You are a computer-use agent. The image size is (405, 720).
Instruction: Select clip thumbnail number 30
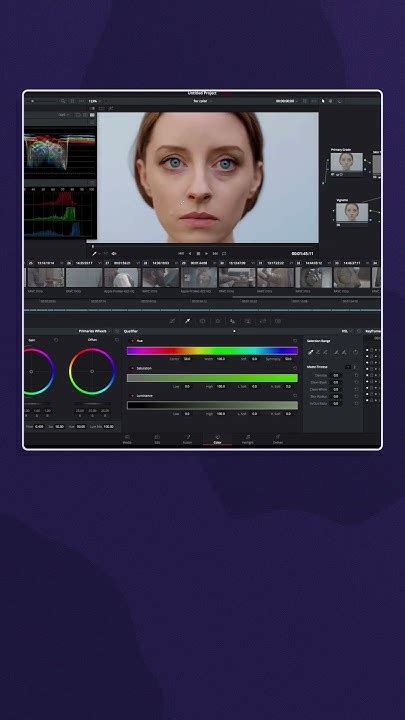click(237, 277)
